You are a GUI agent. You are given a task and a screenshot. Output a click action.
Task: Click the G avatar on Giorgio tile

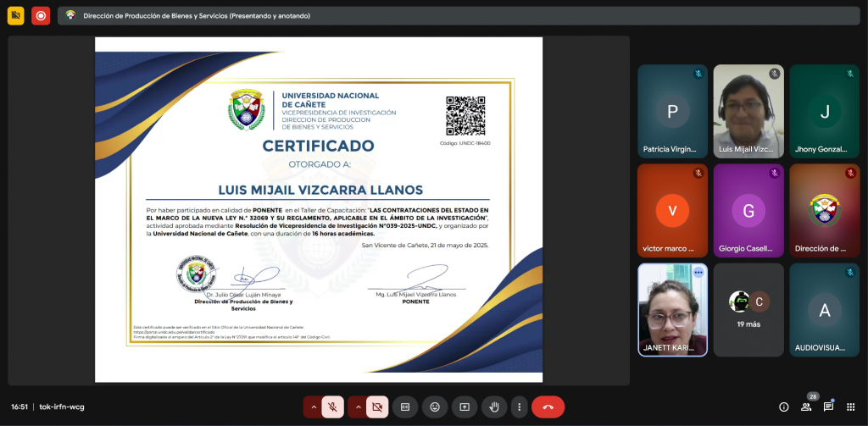tap(748, 211)
